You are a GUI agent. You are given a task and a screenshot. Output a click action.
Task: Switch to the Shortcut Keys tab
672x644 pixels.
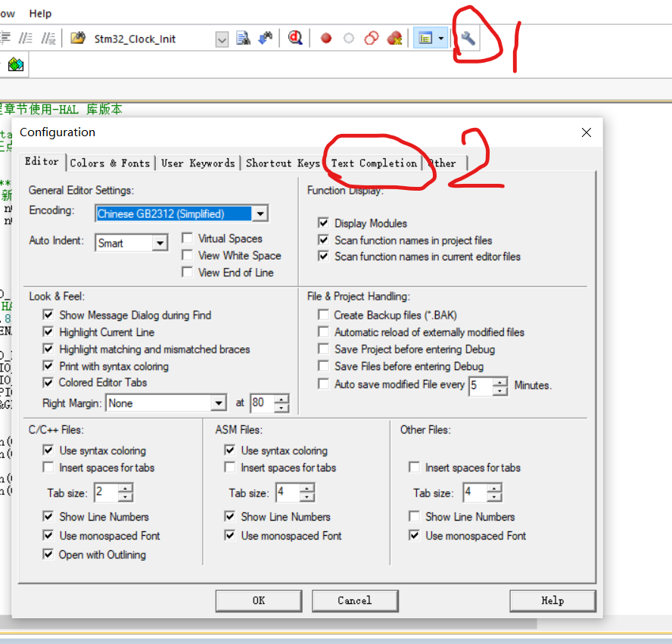click(282, 163)
